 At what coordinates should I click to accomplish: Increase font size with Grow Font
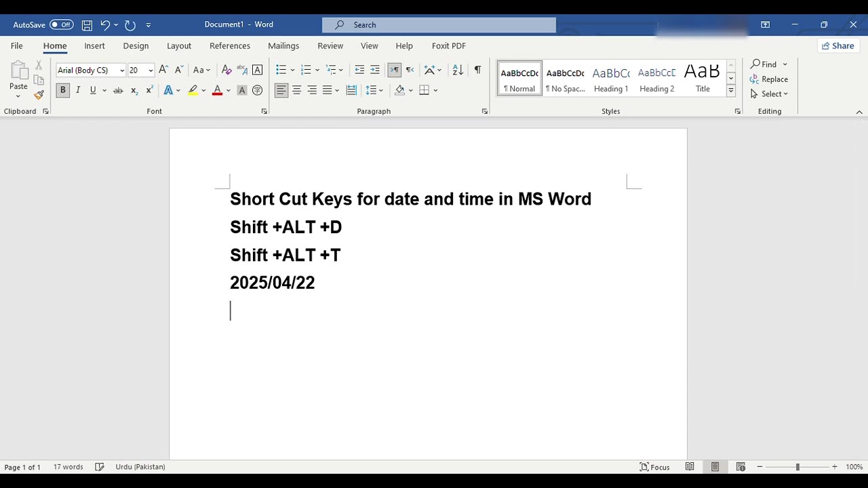tap(163, 70)
